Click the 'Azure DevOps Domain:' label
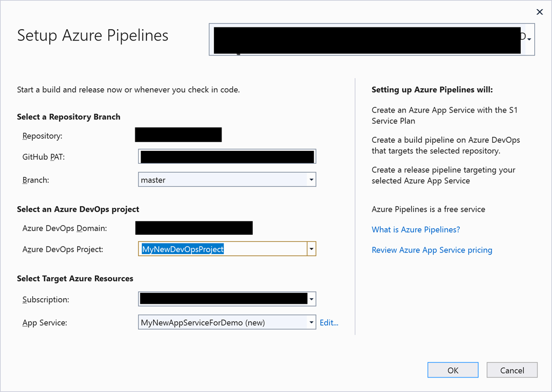 [x=65, y=228]
